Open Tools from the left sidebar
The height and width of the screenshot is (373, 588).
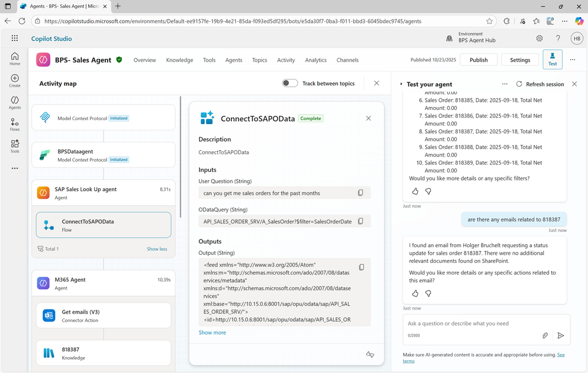coord(15,146)
